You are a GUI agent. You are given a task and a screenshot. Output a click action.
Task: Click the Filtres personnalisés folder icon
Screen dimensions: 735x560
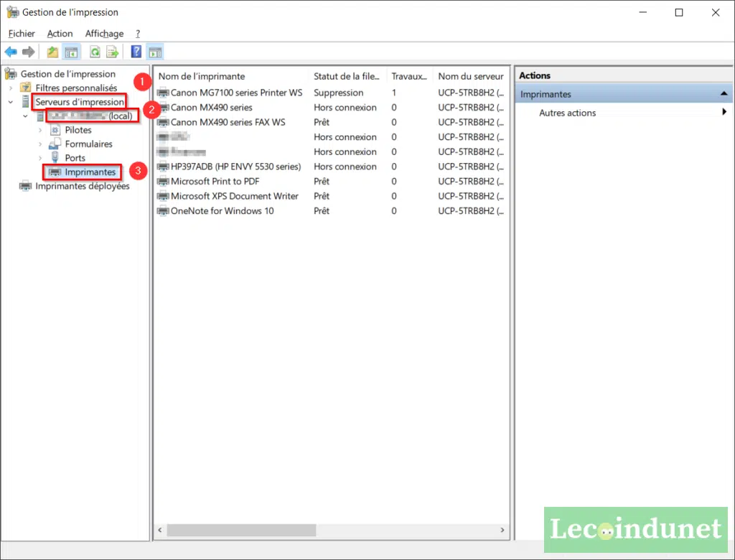25,88
